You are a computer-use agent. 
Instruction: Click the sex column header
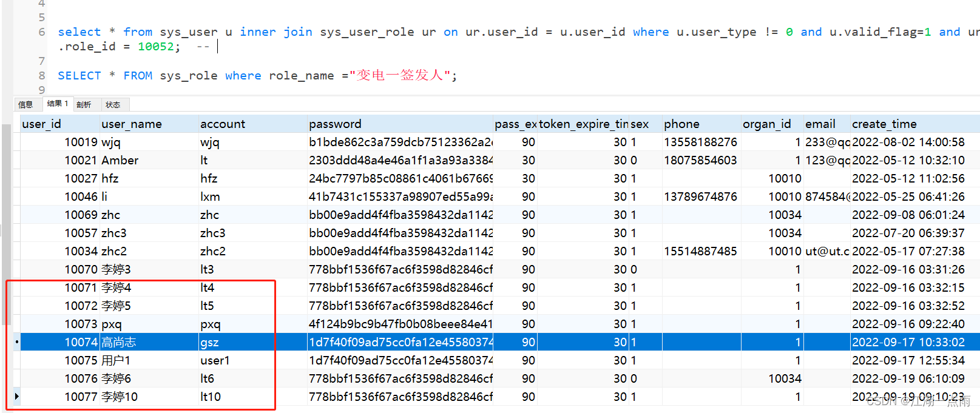point(645,124)
